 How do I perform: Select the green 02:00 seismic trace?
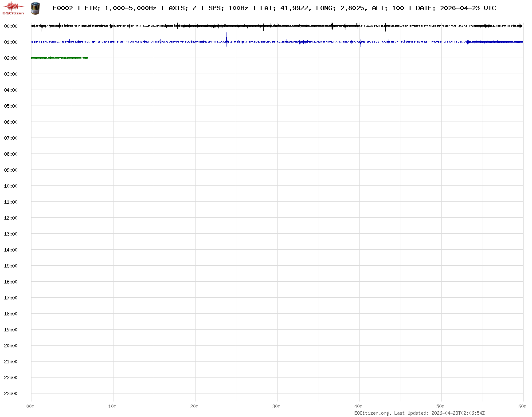[59, 58]
